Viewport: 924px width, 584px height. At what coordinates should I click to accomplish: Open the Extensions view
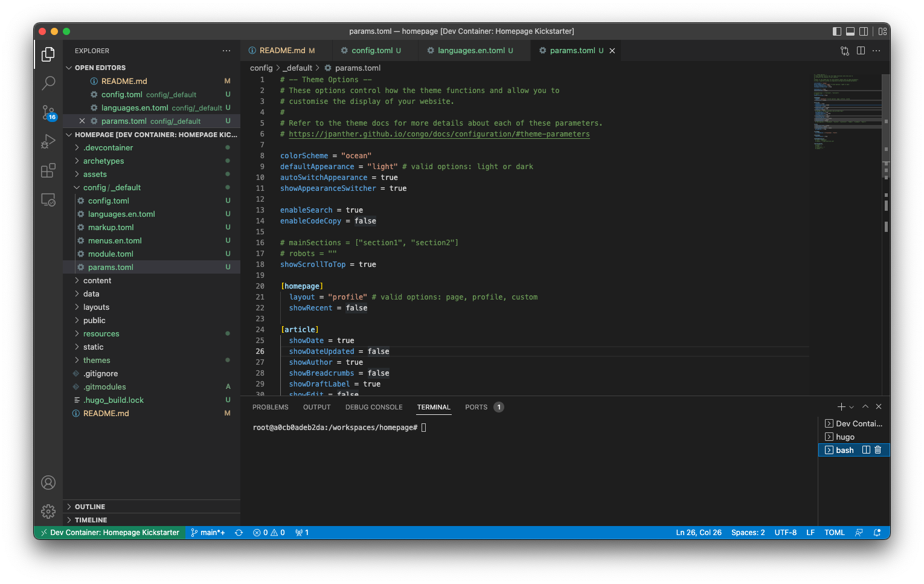48,171
